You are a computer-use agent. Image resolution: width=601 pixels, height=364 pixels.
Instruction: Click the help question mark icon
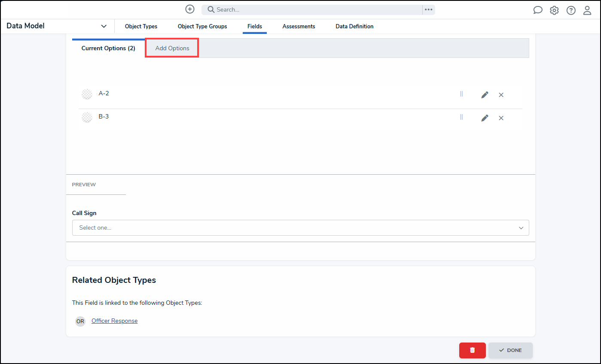(x=570, y=10)
